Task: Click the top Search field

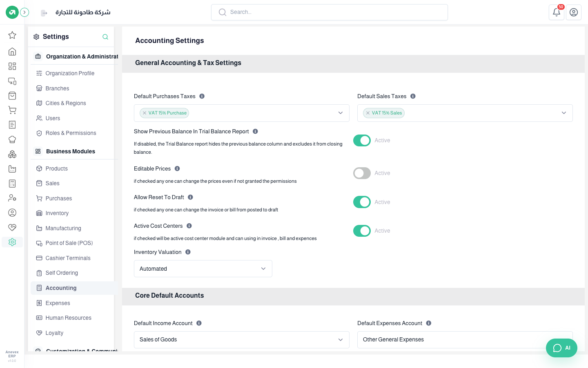Action: click(x=330, y=12)
